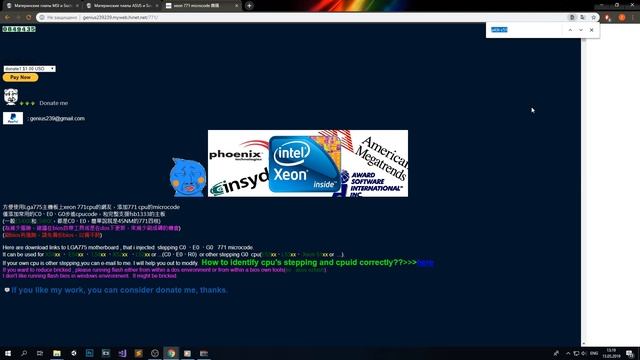Show hidden system tray icons
The height and width of the screenshot is (360, 640).
(x=568, y=353)
